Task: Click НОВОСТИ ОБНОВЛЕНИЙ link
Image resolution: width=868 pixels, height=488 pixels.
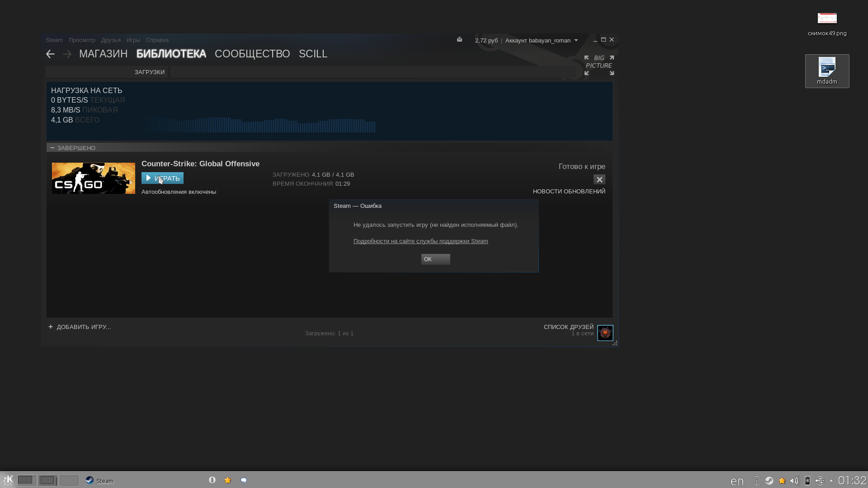Action: click(569, 192)
